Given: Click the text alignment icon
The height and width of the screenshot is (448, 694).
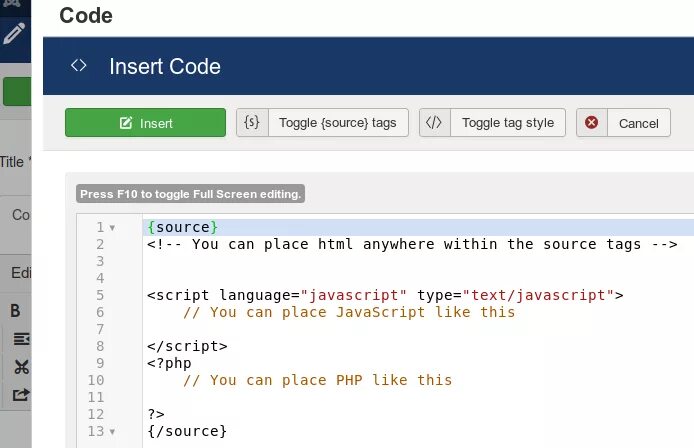Looking at the screenshot, I should (x=21, y=339).
